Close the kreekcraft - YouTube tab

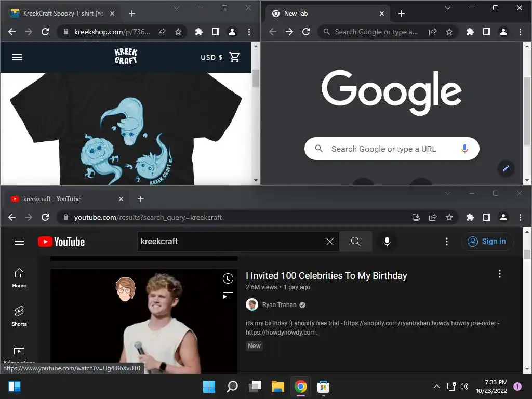pos(121,199)
